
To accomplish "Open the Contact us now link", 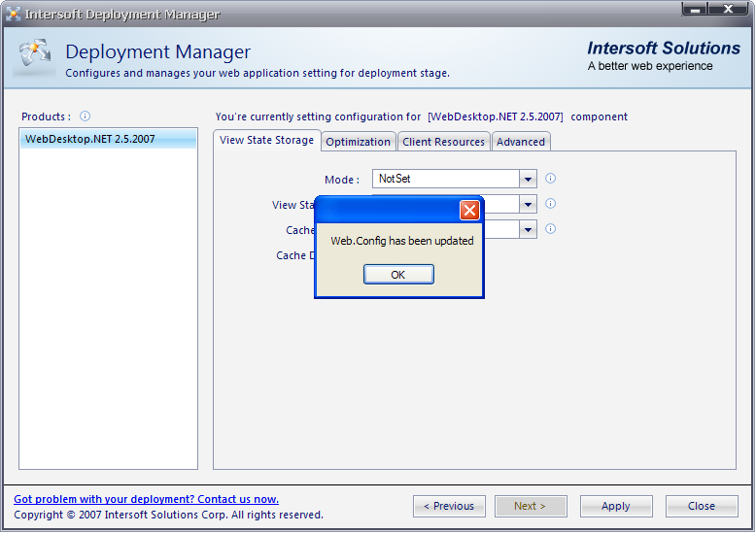I will pos(146,499).
